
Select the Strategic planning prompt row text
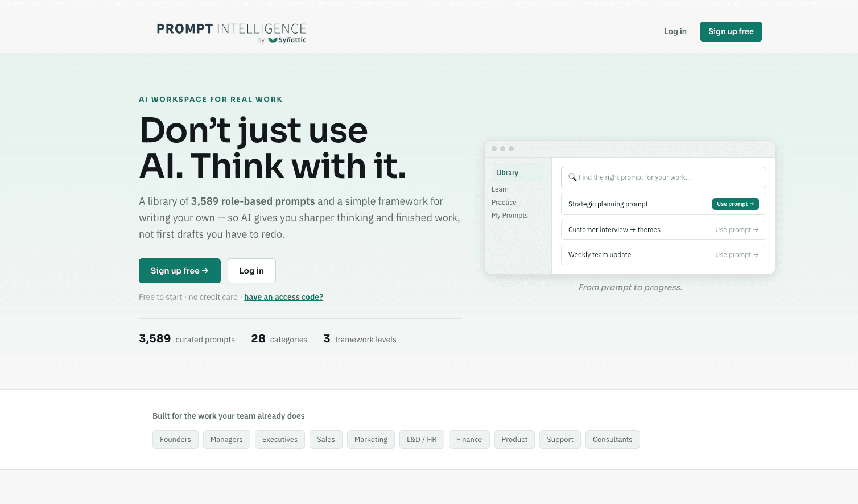click(608, 204)
